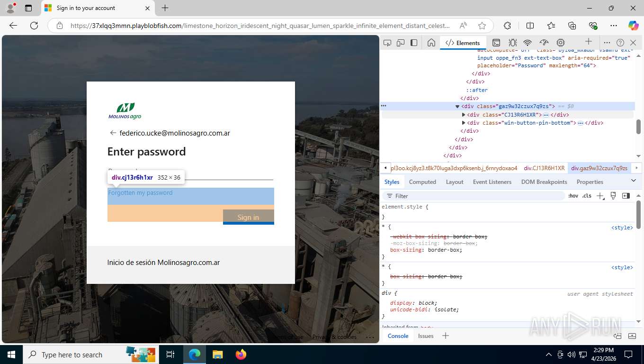The height and width of the screenshot is (364, 644).
Task: Reload the page in Edge
Action: point(34,26)
